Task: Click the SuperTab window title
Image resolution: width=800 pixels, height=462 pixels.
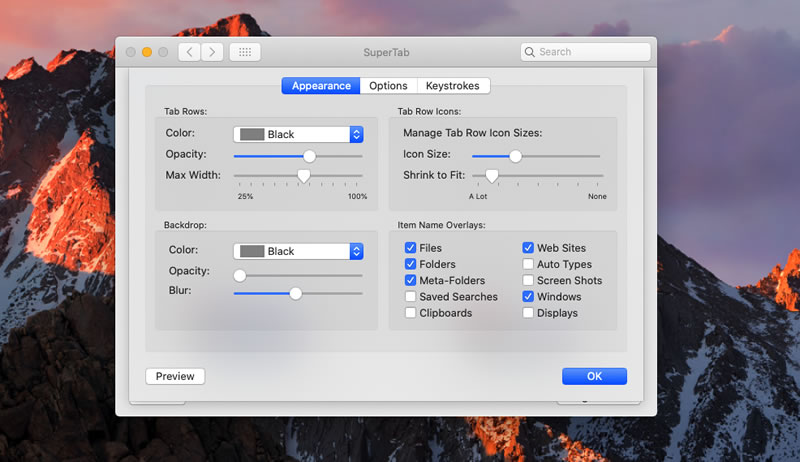Action: tap(386, 52)
